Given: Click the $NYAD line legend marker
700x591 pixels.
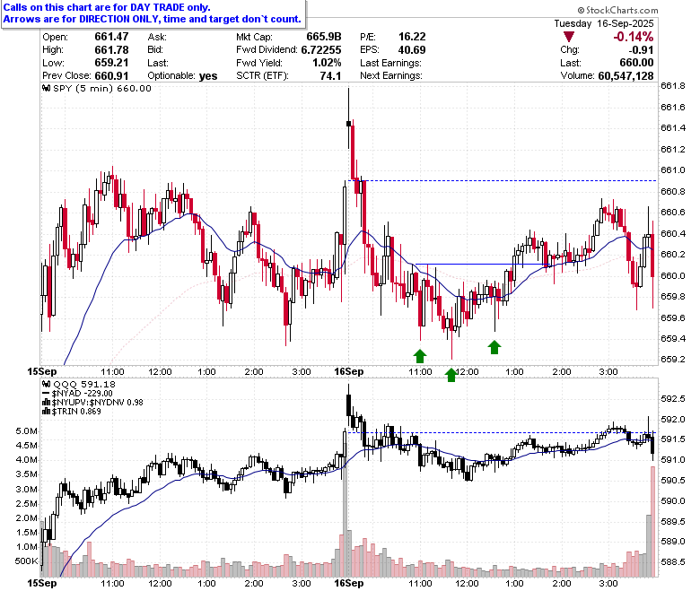Looking at the screenshot, I should (x=46, y=393).
